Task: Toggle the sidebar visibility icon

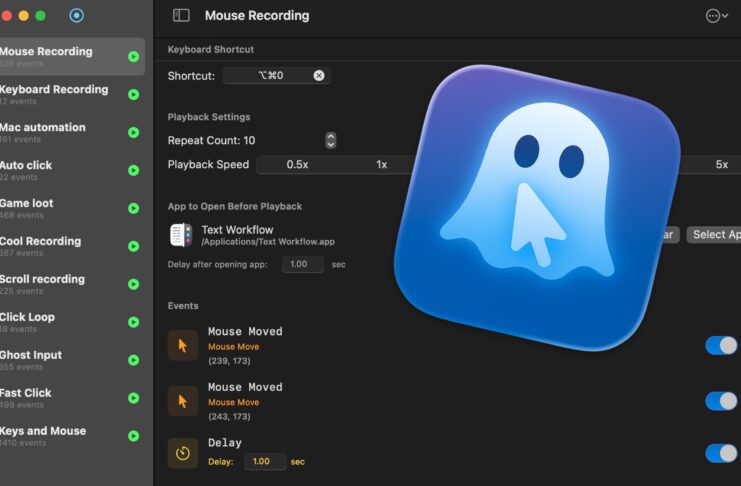Action: (181, 16)
